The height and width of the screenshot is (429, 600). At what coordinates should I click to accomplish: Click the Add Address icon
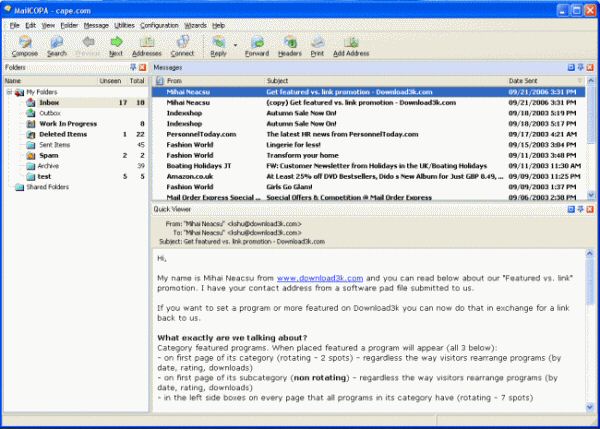[x=351, y=46]
